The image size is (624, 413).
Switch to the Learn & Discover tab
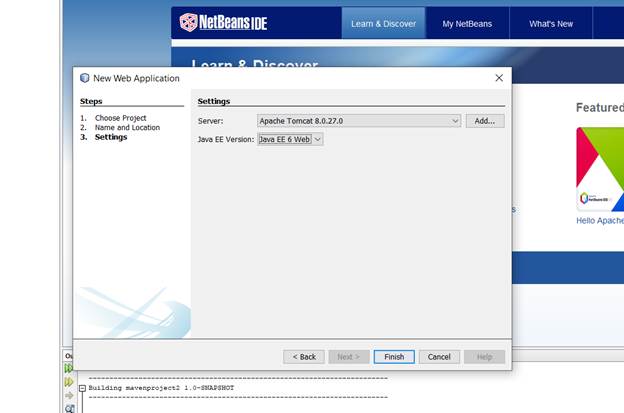(x=384, y=23)
